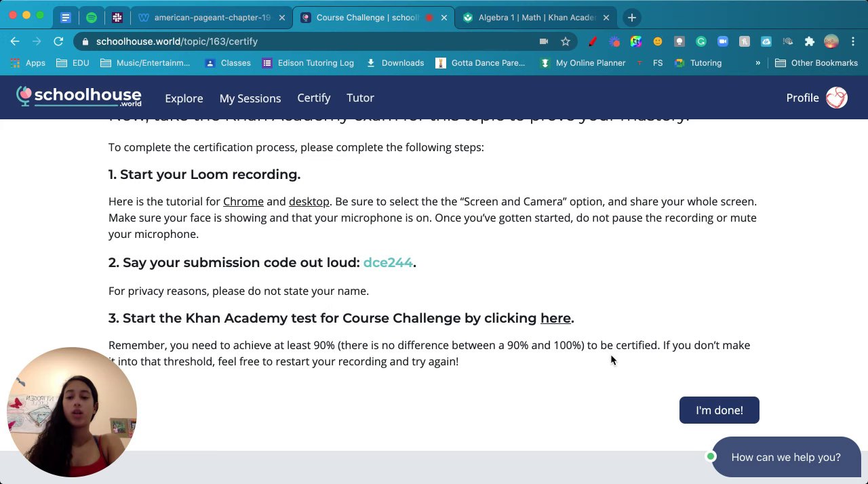Open the EDU bookmarks folder
The width and height of the screenshot is (868, 484).
click(x=73, y=63)
